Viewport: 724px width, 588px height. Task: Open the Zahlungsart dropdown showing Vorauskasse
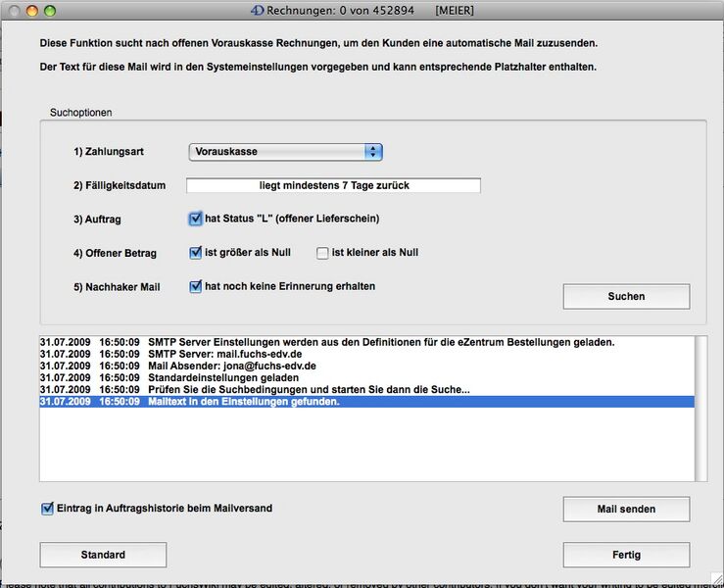point(284,152)
